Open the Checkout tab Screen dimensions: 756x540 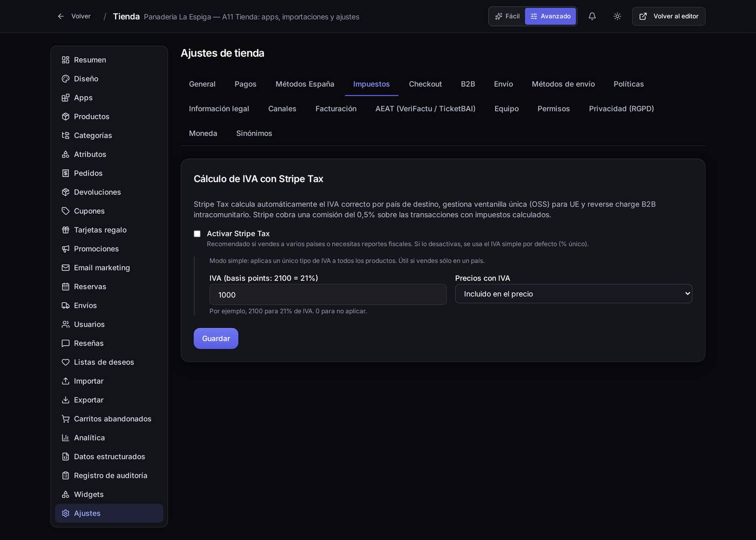426,84
